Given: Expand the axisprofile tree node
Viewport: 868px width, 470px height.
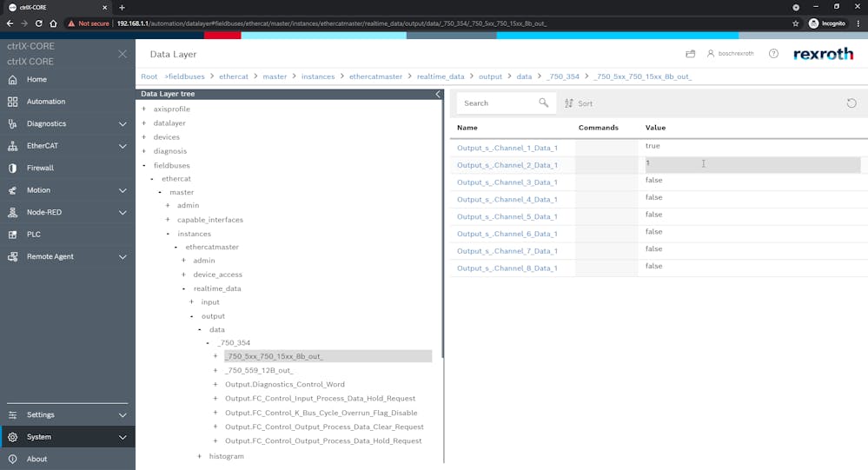Looking at the screenshot, I should [x=144, y=109].
